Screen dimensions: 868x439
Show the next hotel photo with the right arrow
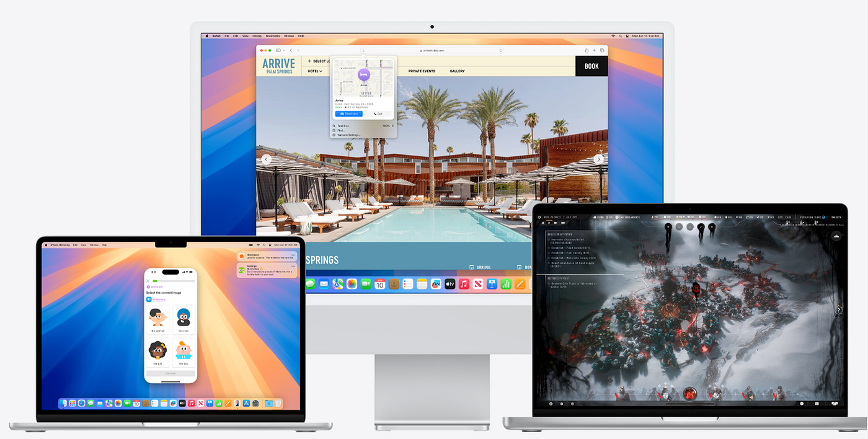(598, 159)
